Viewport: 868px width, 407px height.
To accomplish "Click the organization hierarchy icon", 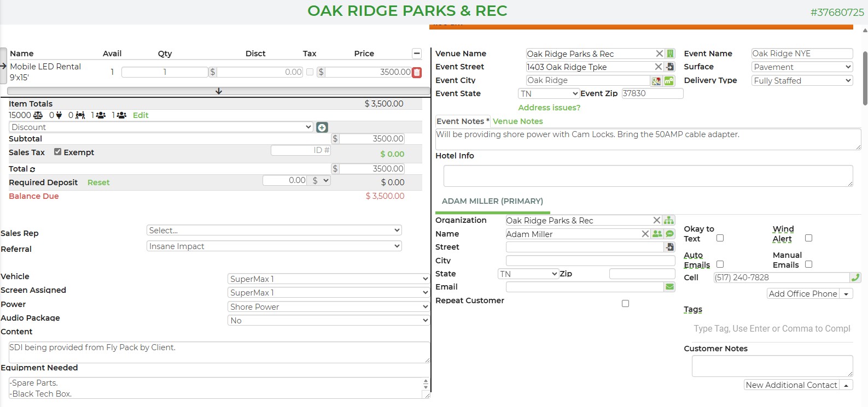I will (x=669, y=220).
